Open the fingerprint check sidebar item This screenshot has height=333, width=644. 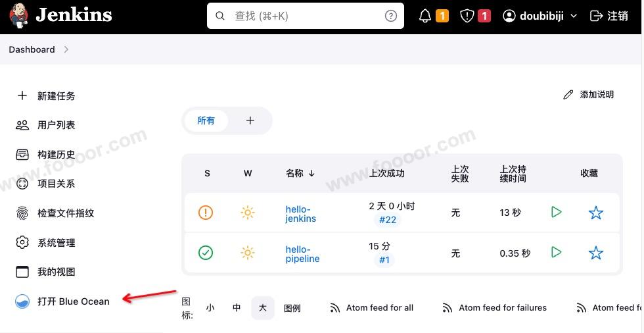pyautogui.click(x=55, y=213)
